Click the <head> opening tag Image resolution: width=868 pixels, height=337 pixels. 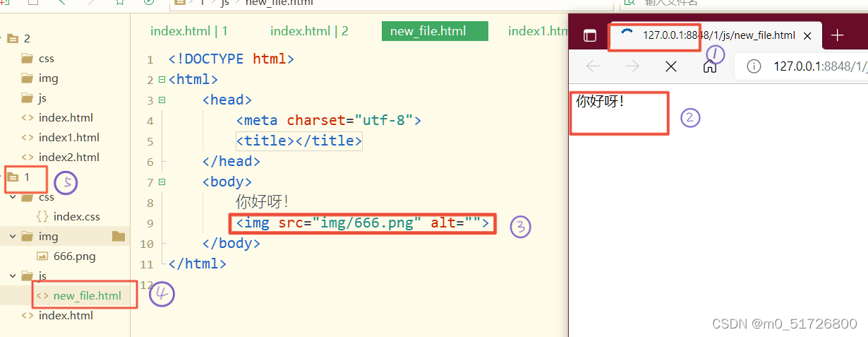227,100
